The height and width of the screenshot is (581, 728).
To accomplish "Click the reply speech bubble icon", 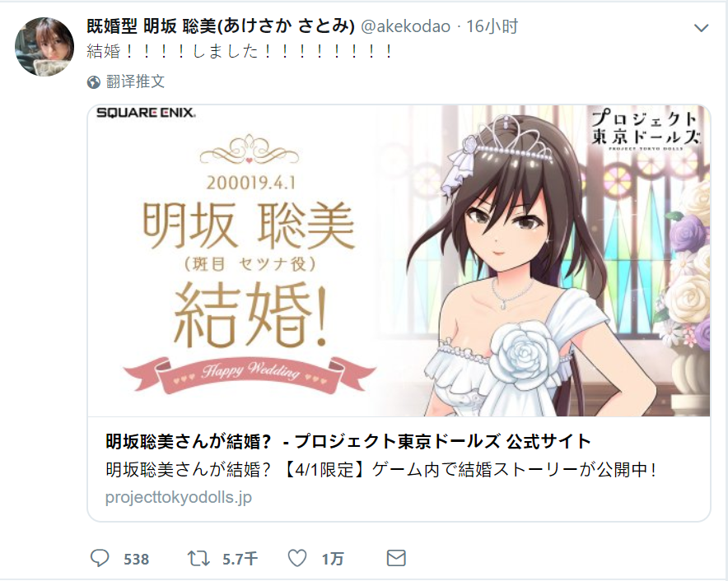I will [x=100, y=558].
